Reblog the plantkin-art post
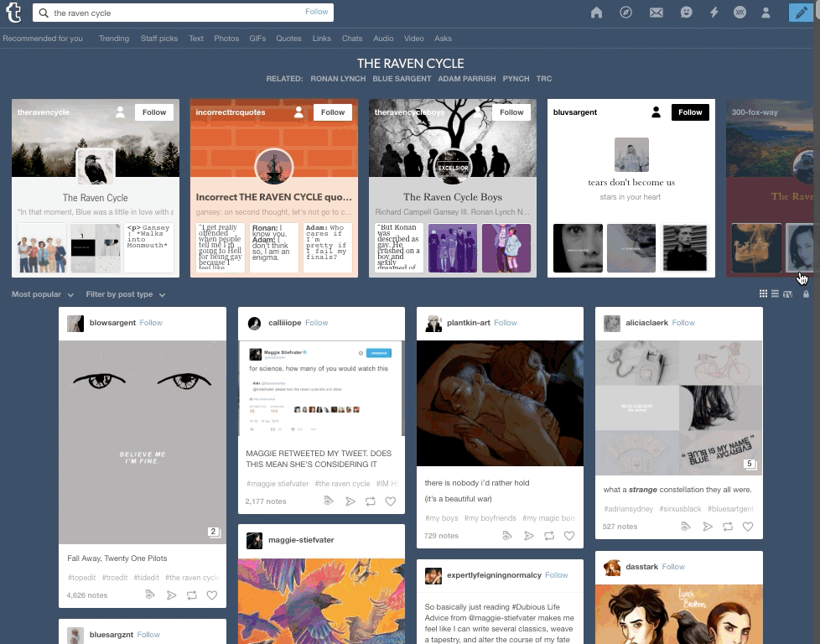Screen dimensions: 820x644 click(549, 536)
